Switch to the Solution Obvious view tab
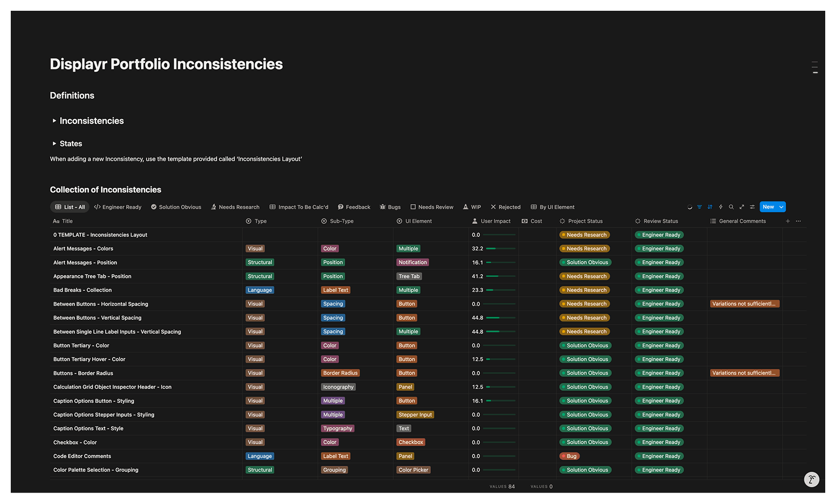The image size is (836, 504). click(176, 207)
